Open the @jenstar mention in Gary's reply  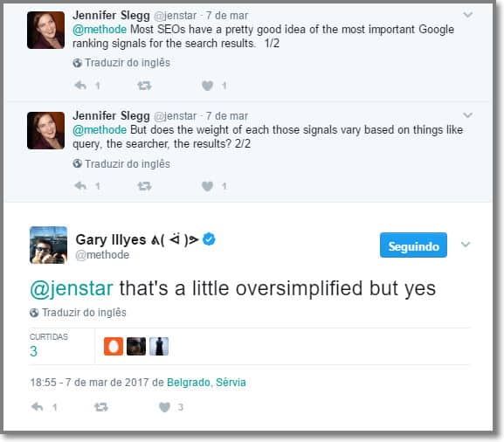[x=71, y=288]
